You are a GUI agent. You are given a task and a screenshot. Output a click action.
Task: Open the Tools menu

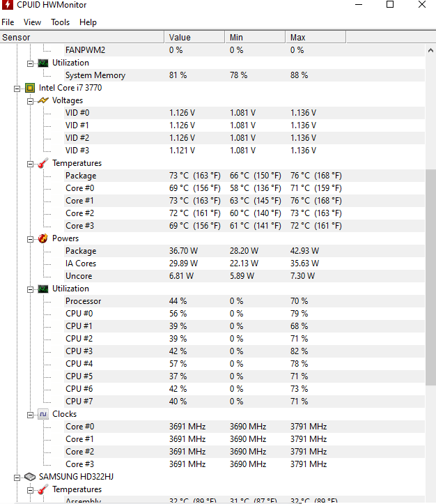tap(60, 22)
